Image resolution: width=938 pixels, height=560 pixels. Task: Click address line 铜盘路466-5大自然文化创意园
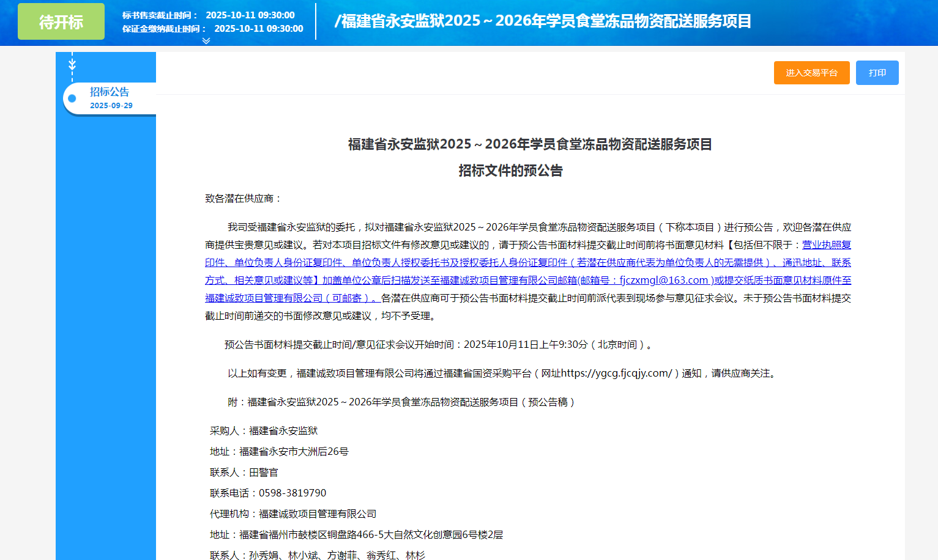356,534
